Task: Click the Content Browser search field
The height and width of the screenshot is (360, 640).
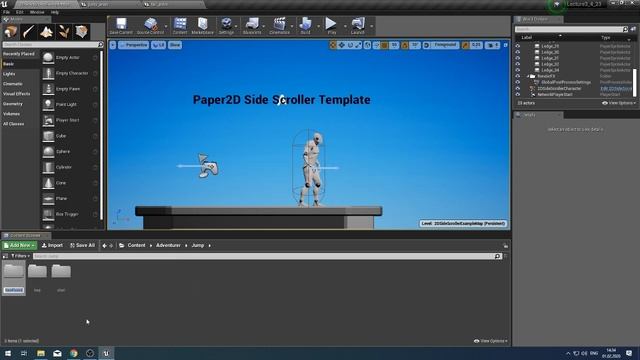Action: click(x=267, y=256)
